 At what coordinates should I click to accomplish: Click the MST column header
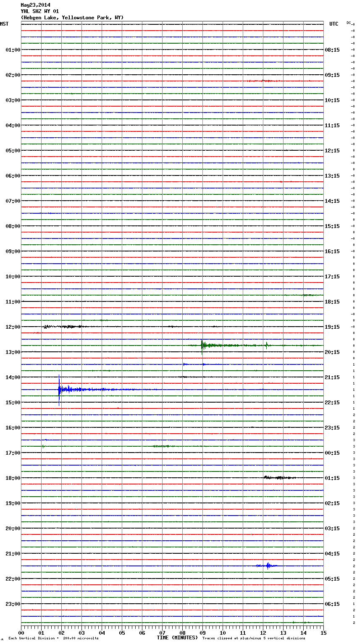[4, 24]
